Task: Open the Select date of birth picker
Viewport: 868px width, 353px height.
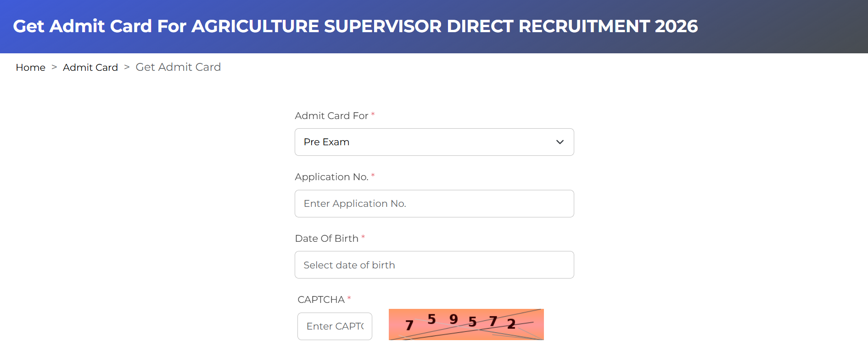Action: point(434,265)
